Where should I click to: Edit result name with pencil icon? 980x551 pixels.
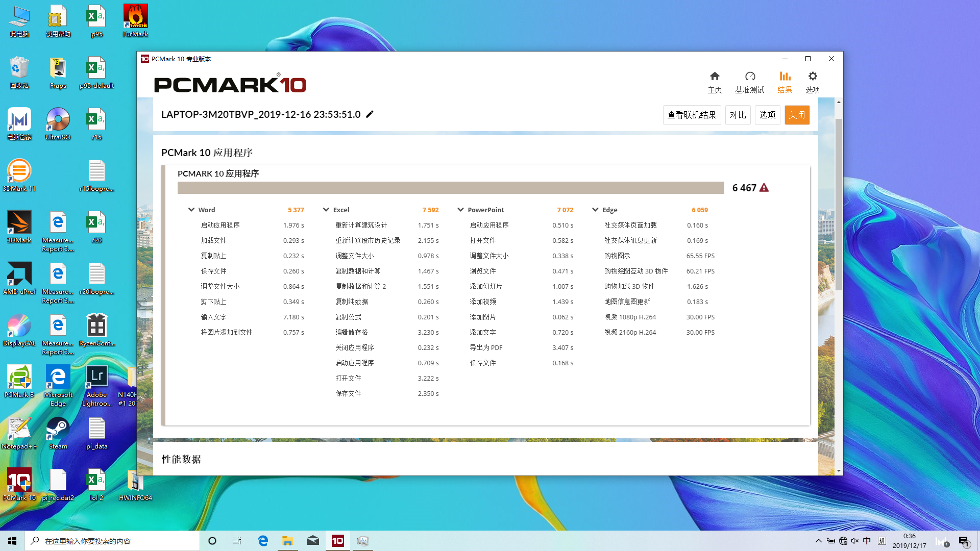pos(370,114)
